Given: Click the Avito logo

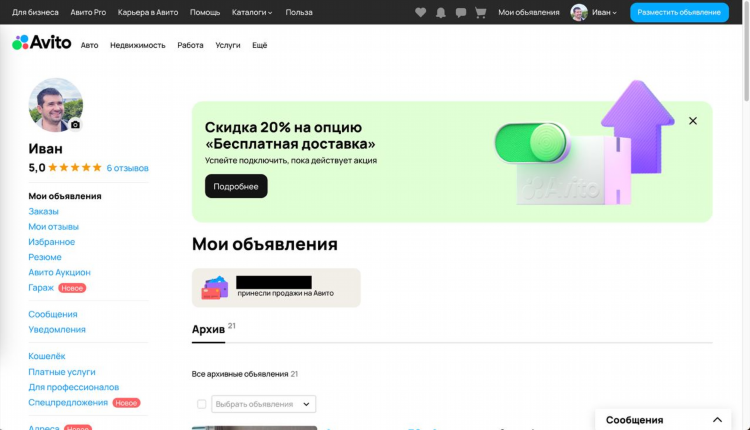Looking at the screenshot, I should click(42, 43).
